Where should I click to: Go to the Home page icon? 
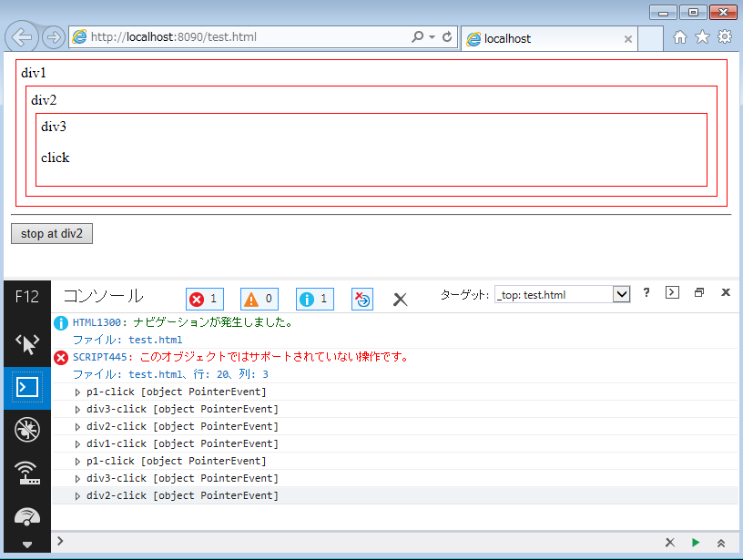680,37
